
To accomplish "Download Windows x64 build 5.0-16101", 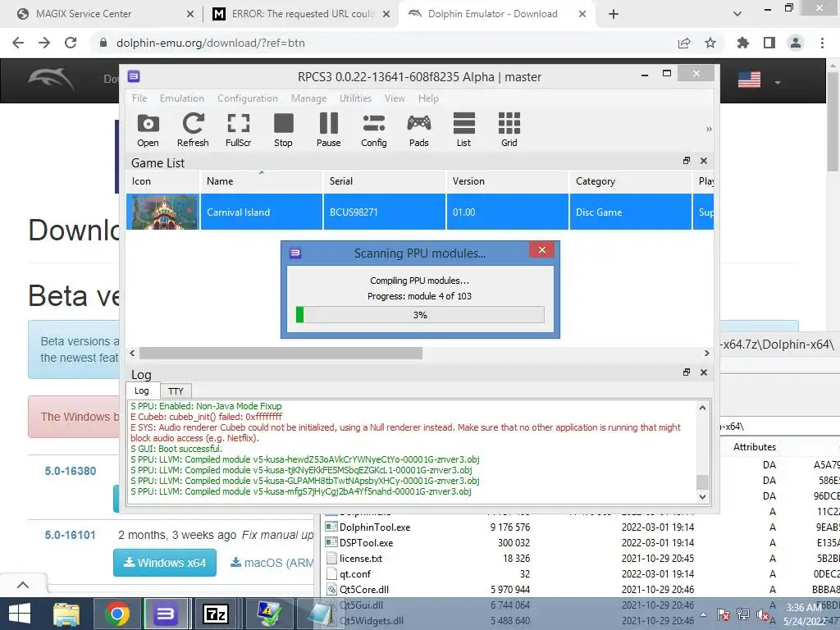I will (164, 563).
